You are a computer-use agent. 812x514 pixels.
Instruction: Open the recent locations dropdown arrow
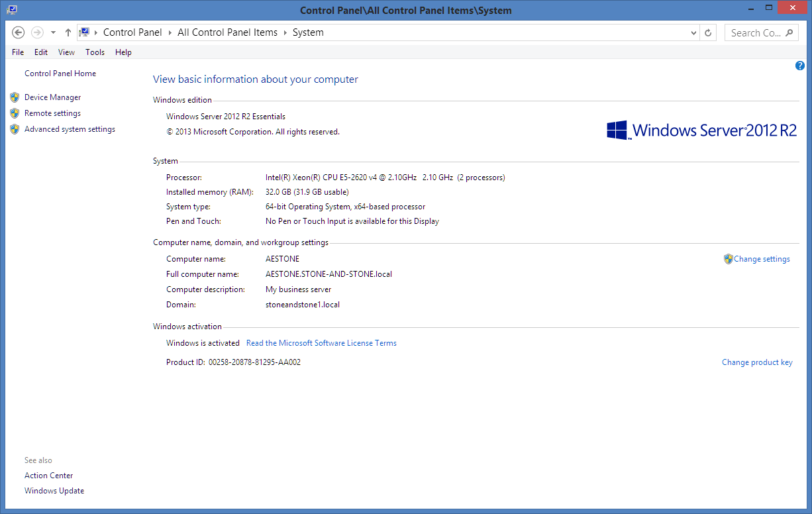(x=53, y=32)
